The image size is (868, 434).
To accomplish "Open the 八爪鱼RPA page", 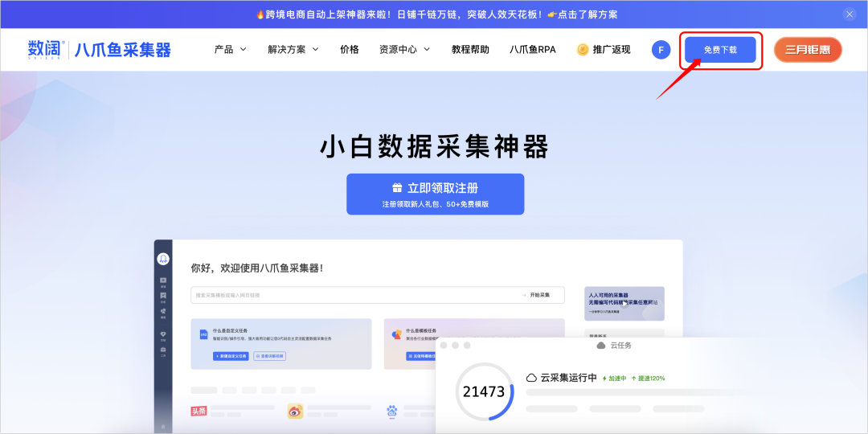I will click(x=533, y=49).
